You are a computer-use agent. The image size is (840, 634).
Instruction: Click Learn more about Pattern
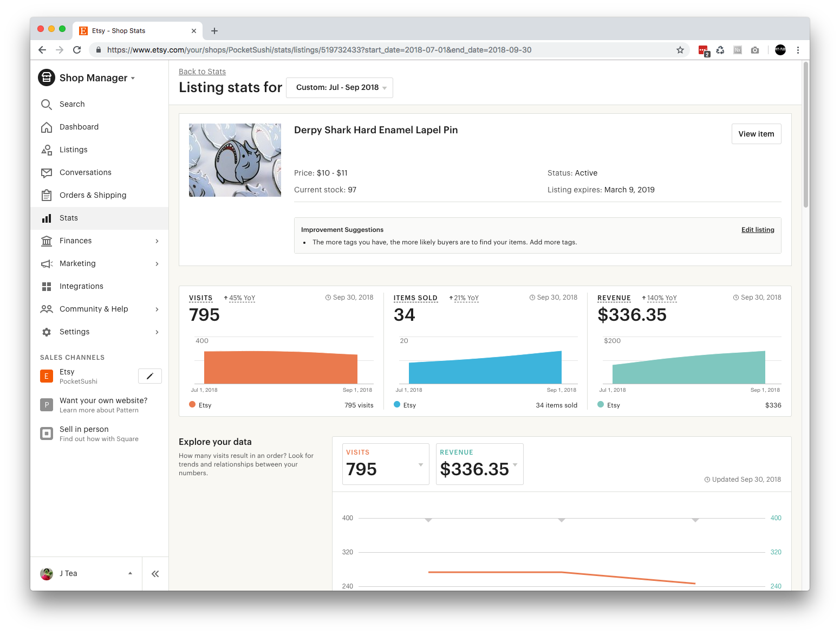point(99,410)
